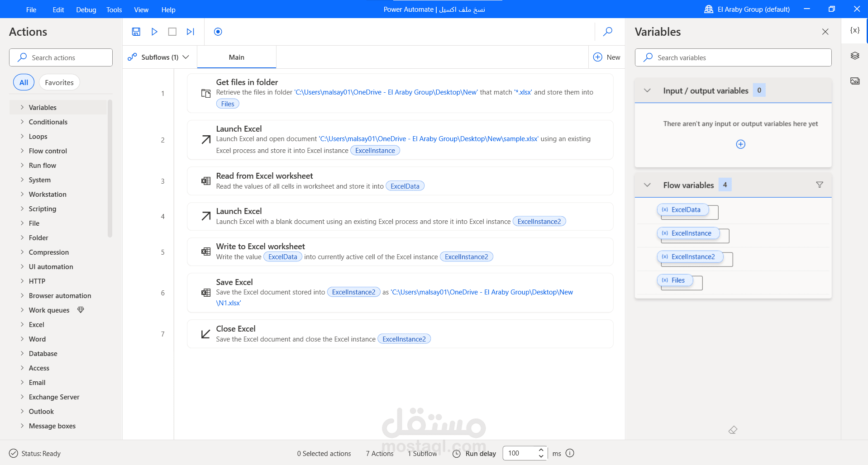The height and width of the screenshot is (465, 868).
Task: Open the Tools menu
Action: tap(114, 9)
